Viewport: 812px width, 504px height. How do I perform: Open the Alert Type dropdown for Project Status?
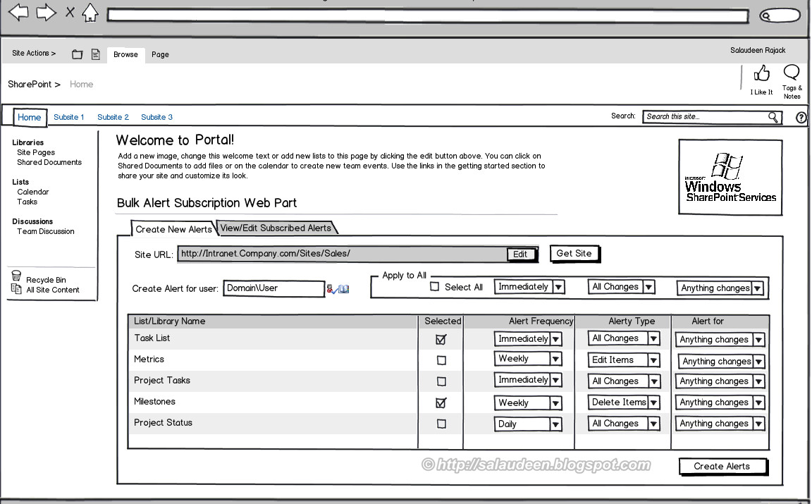[x=653, y=424]
